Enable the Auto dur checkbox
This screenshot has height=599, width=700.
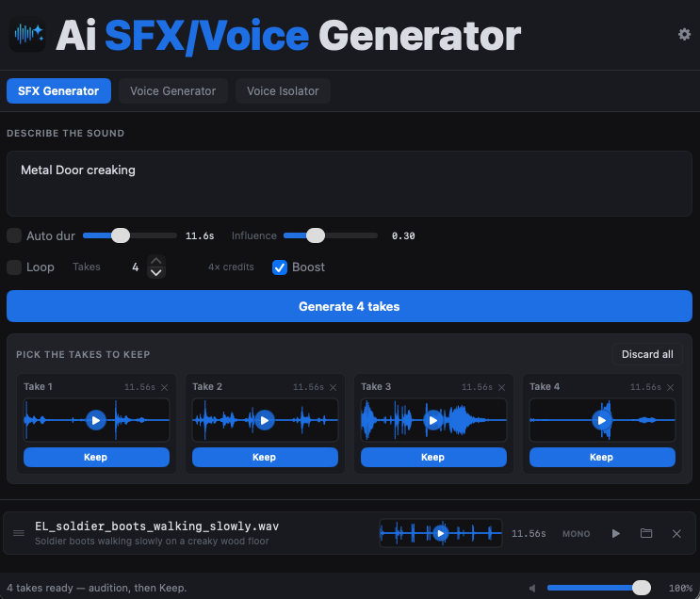click(14, 235)
